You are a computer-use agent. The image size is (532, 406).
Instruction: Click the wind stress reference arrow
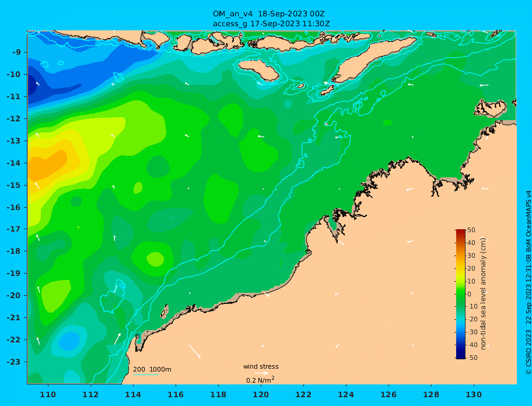(262, 373)
